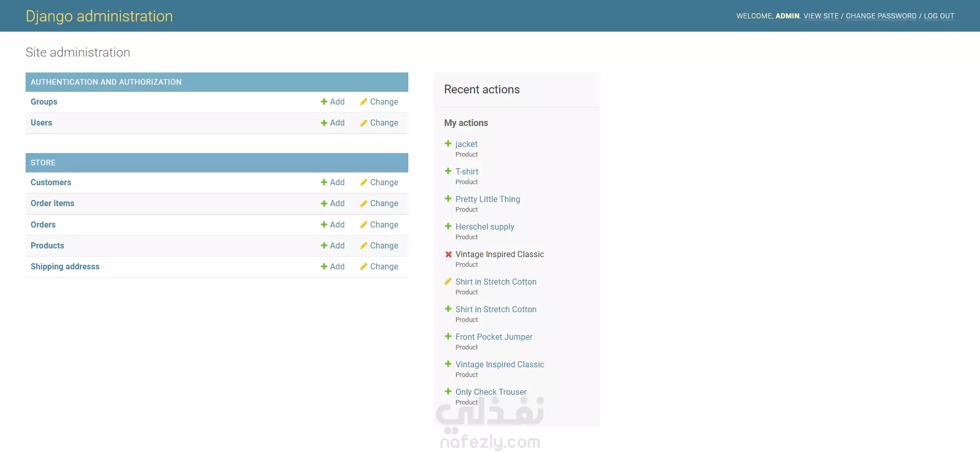Viewport: 980px width, 452px height.
Task: Click the plus icon in the Orders row
Action: point(324,224)
